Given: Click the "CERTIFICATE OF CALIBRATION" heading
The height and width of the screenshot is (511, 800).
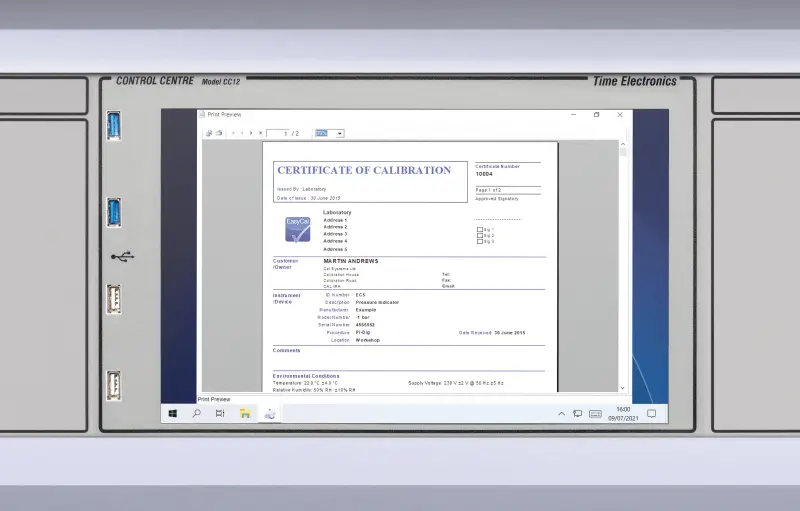Looking at the screenshot, I should click(364, 170).
